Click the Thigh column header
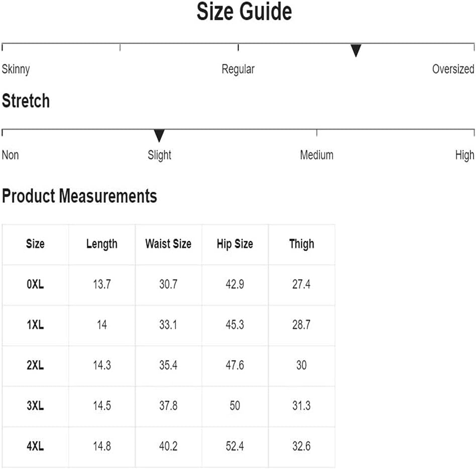This screenshot has width=476, height=469. [301, 245]
